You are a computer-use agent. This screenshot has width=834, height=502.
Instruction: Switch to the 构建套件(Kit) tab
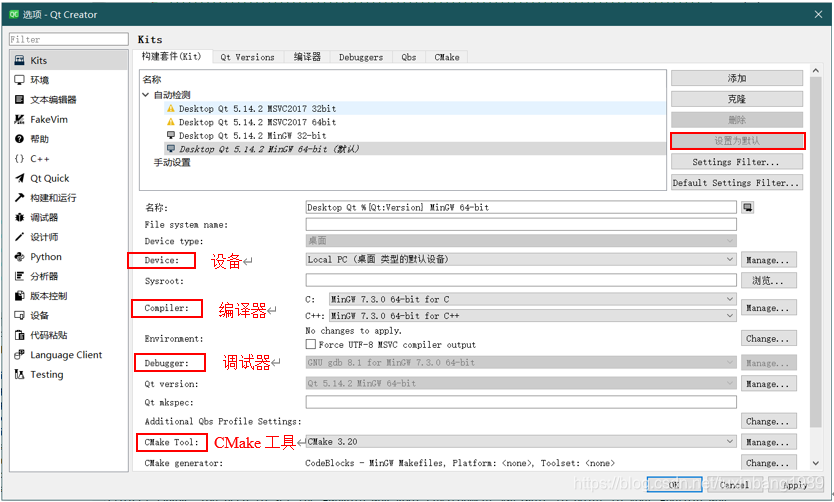(x=172, y=56)
